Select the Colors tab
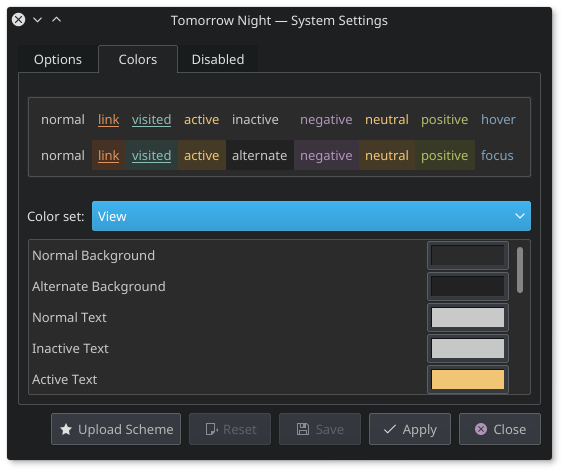 click(x=138, y=59)
